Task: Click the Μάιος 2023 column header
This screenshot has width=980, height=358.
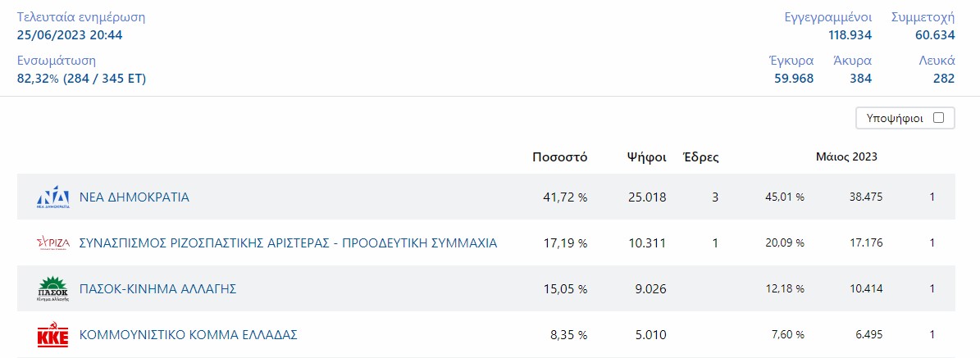Action: pyautogui.click(x=846, y=157)
